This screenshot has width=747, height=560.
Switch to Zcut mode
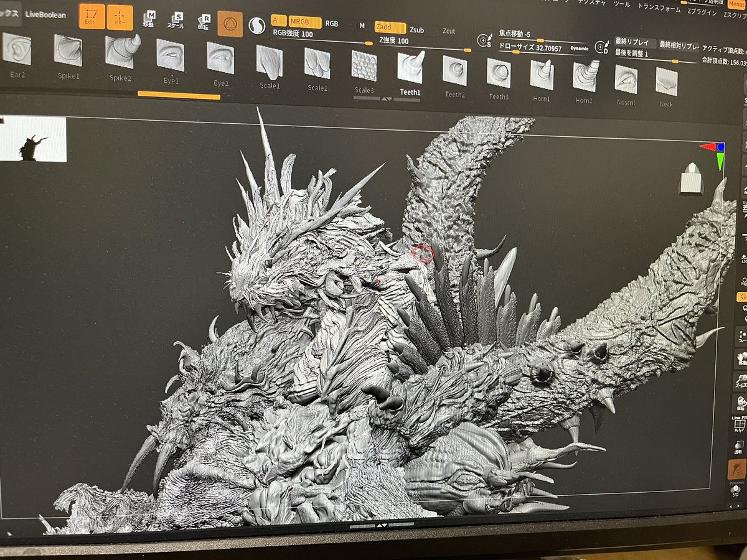[x=448, y=31]
